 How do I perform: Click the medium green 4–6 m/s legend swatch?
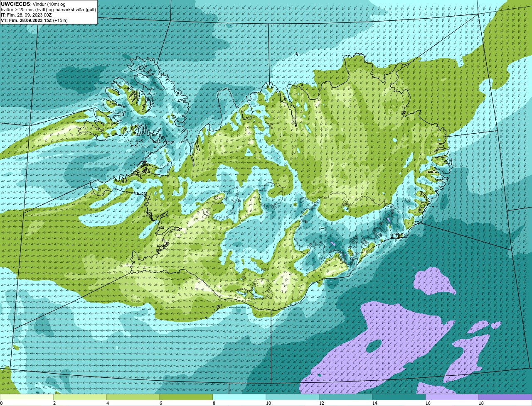tap(133, 397)
